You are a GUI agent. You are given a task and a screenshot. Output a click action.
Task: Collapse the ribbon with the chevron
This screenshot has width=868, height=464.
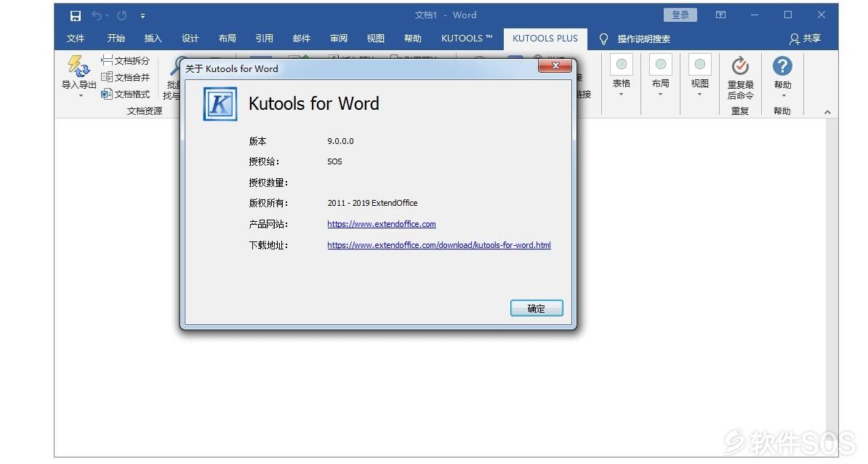(x=827, y=112)
